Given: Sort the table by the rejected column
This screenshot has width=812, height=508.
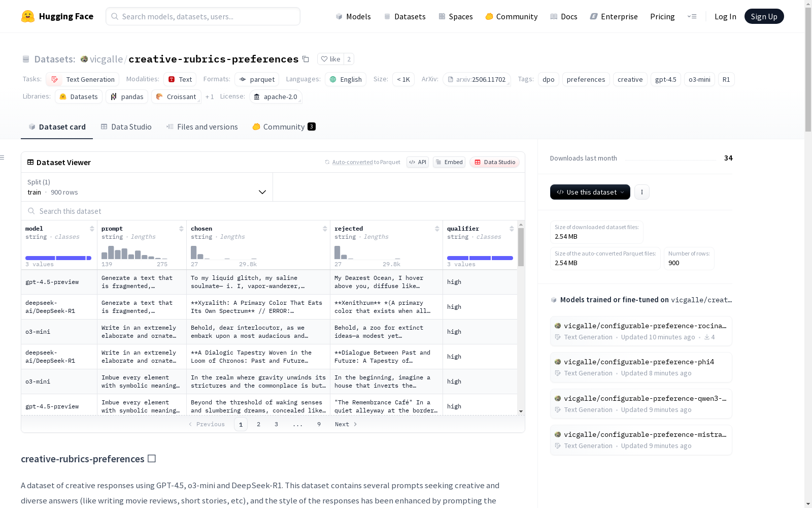Looking at the screenshot, I should (x=437, y=229).
